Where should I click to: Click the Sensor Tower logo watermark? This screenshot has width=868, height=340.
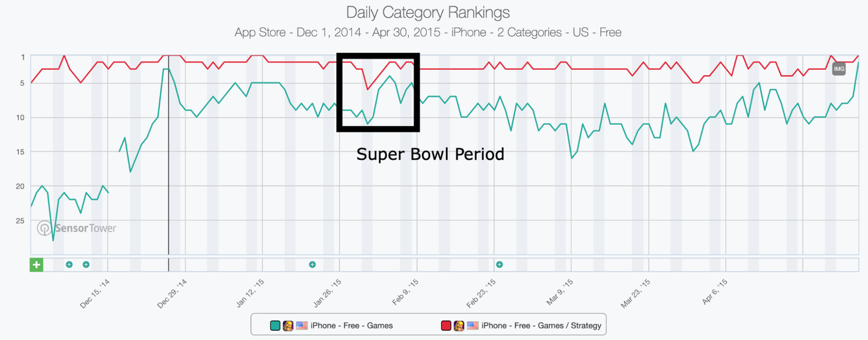[77, 228]
